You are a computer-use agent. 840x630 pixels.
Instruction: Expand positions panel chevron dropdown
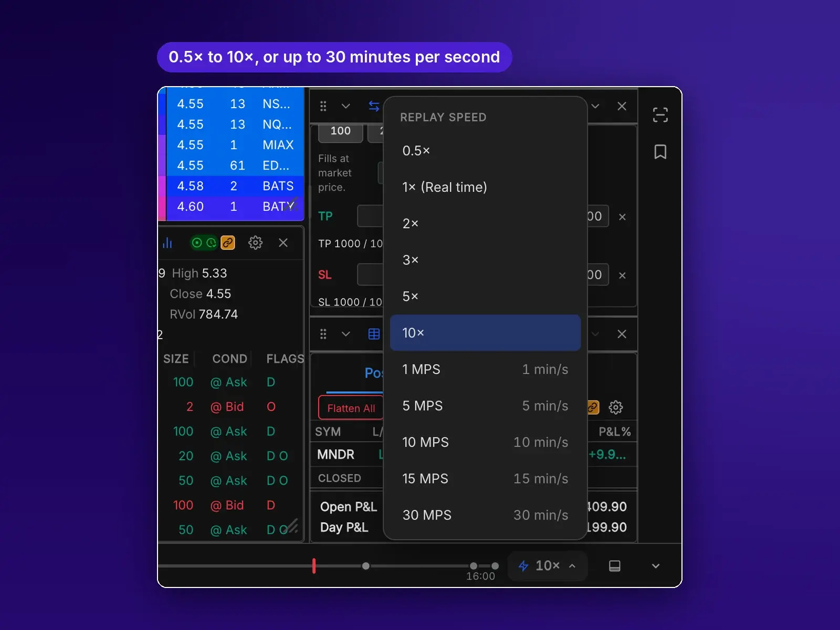[x=345, y=334]
